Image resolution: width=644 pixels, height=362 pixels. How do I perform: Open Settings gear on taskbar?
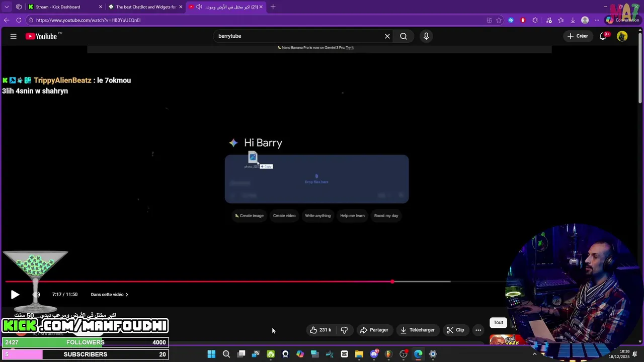pyautogui.click(x=433, y=354)
